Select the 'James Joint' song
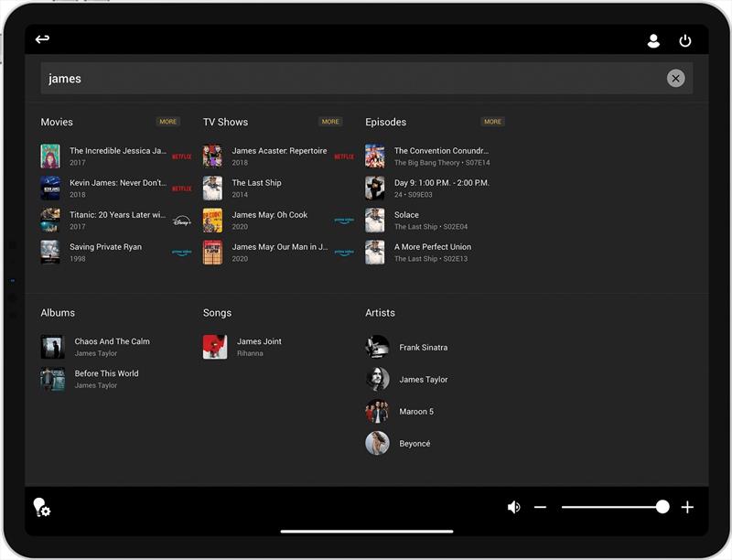This screenshot has height=560, width=732. point(259,341)
